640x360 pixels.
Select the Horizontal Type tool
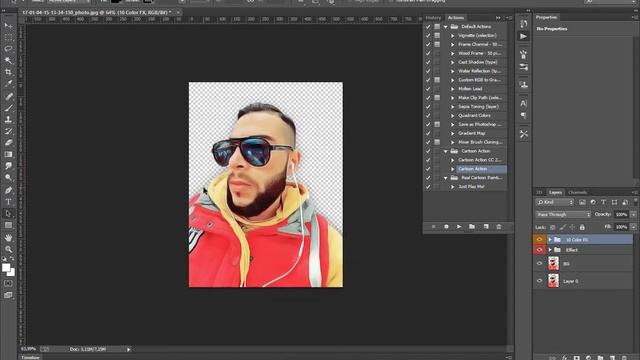[8, 202]
